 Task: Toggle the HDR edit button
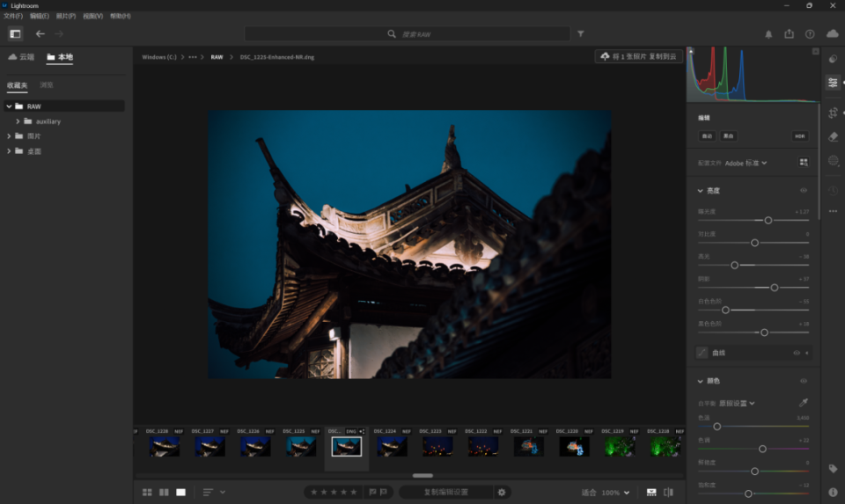click(x=800, y=135)
